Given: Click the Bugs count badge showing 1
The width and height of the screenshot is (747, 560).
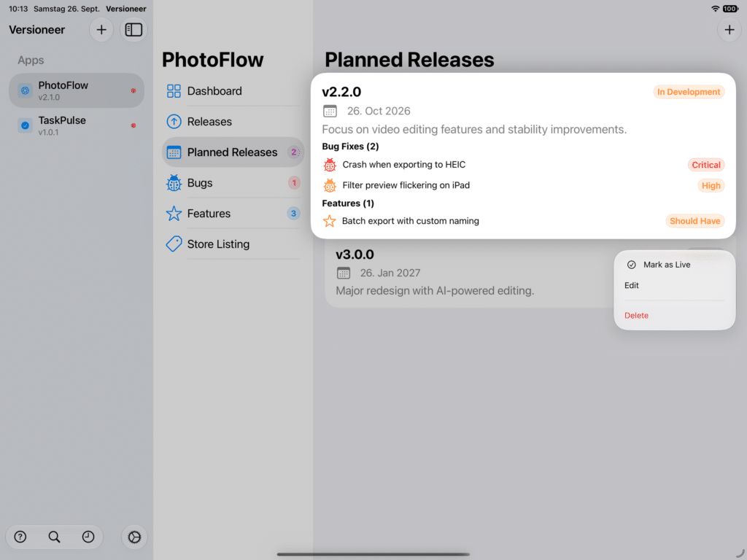Looking at the screenshot, I should [294, 183].
